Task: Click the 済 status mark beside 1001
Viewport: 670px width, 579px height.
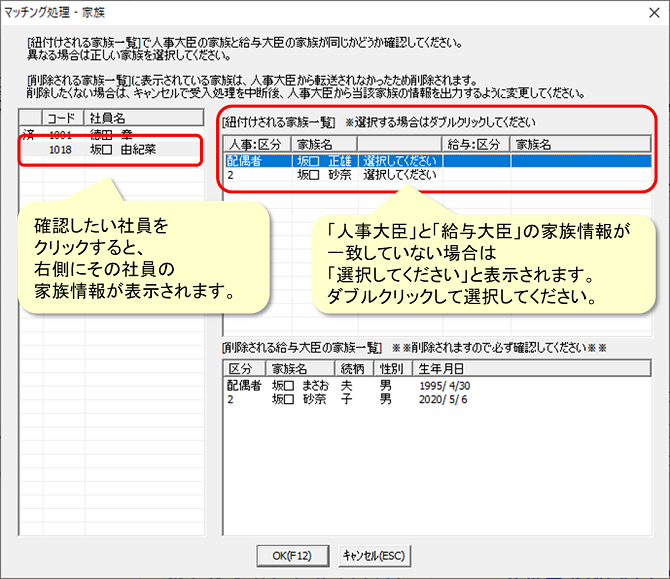Action: point(30,133)
